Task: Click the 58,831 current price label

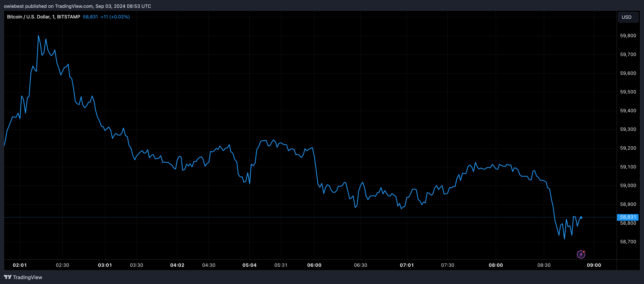Action: click(628, 217)
